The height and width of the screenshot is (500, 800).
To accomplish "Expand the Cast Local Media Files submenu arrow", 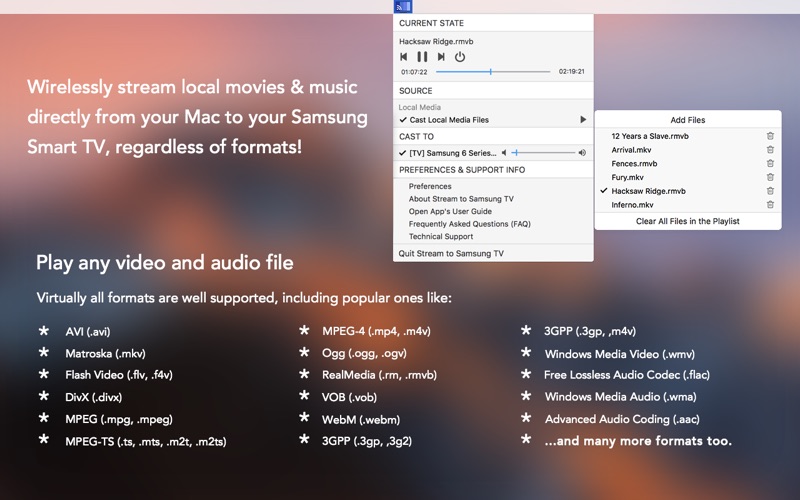I will [x=583, y=119].
